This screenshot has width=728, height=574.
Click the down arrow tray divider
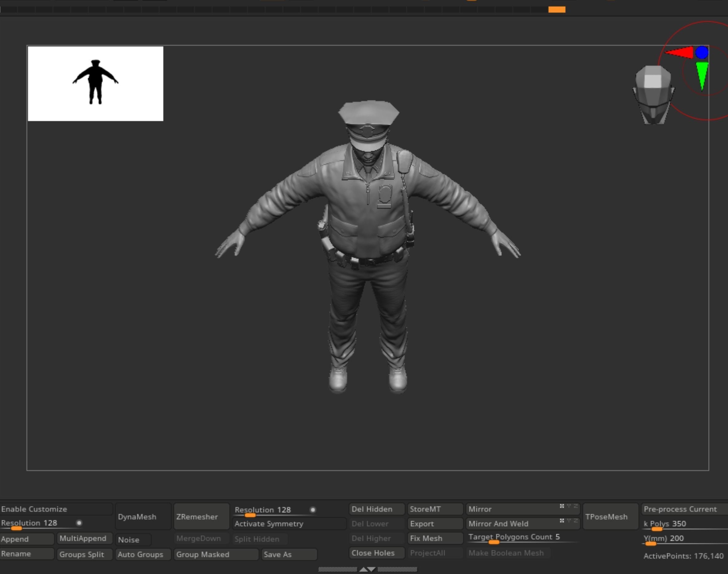tap(372, 569)
